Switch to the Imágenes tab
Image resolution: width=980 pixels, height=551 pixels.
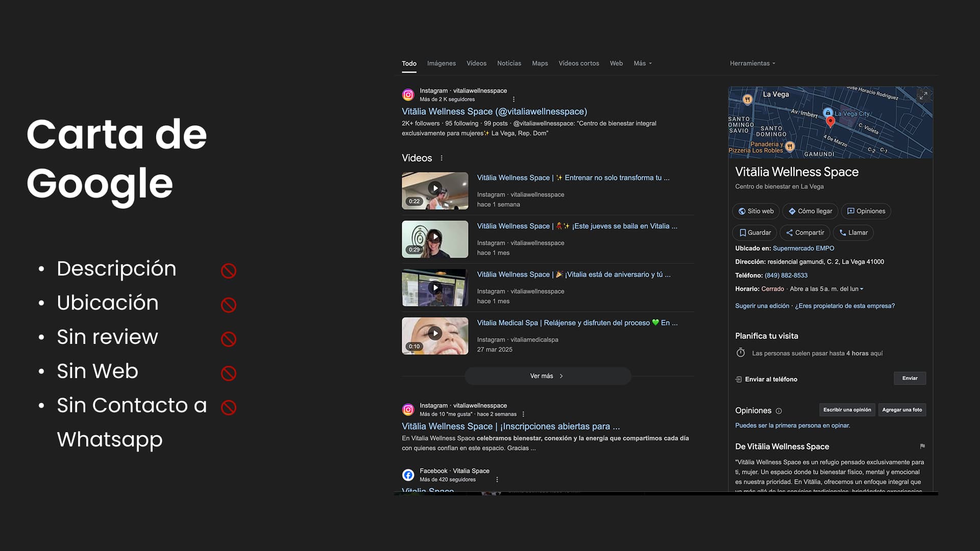(442, 63)
